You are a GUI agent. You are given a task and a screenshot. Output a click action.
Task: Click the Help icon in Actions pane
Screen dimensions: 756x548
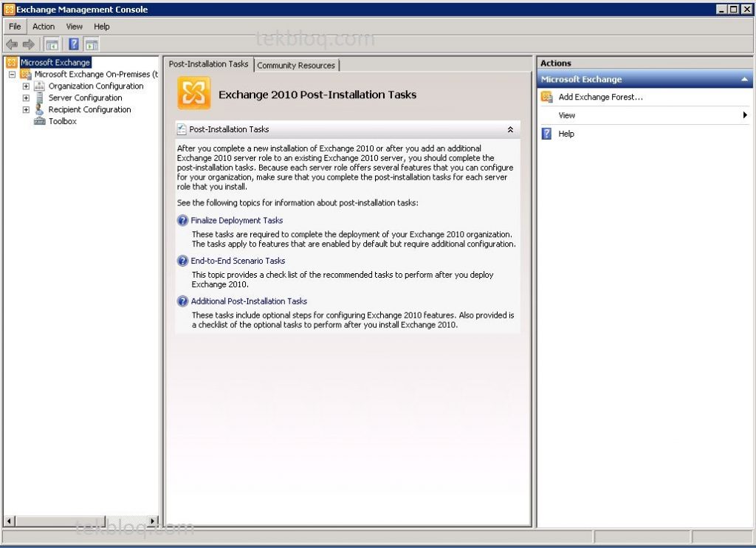tap(547, 134)
